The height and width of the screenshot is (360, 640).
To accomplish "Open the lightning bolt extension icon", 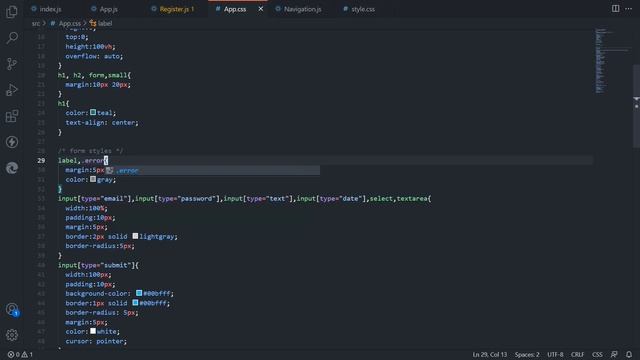I will pos(12,142).
